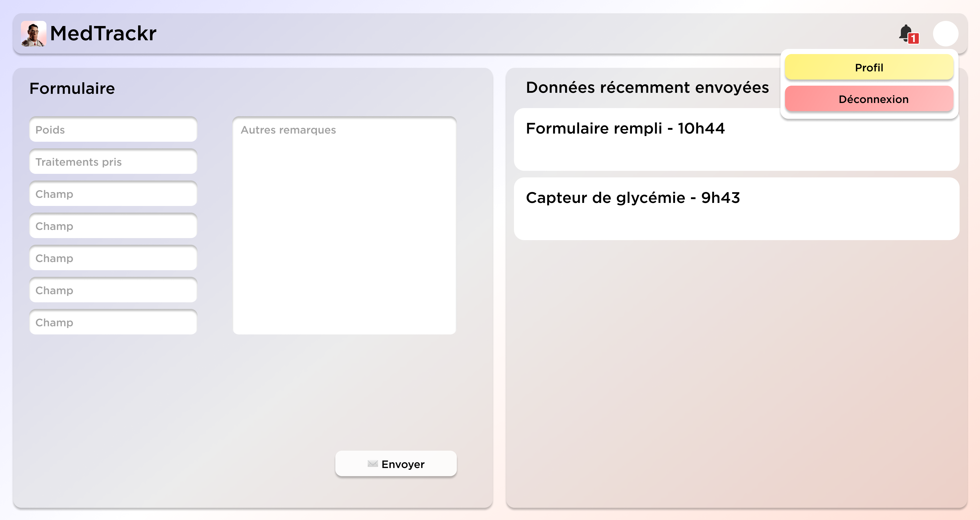Click the third Champ field
The image size is (980, 520).
pos(113,258)
